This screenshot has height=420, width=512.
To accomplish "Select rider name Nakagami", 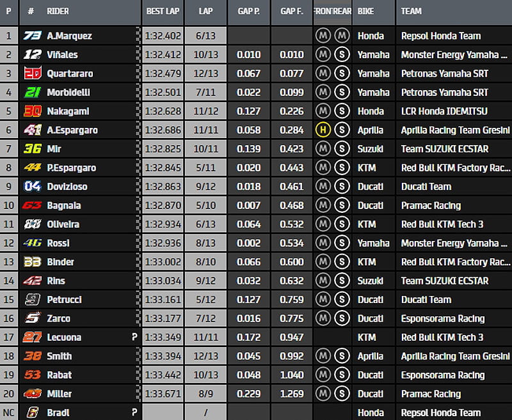I will [68, 111].
